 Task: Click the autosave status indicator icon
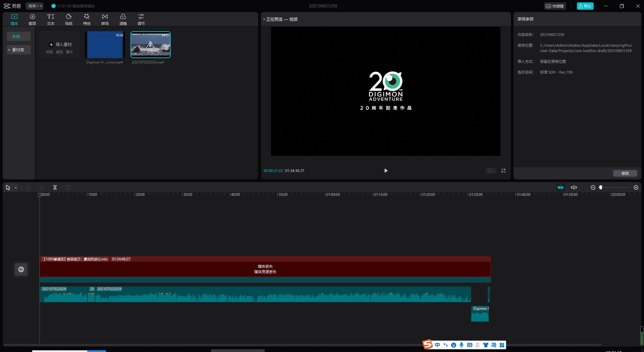pyautogui.click(x=53, y=6)
